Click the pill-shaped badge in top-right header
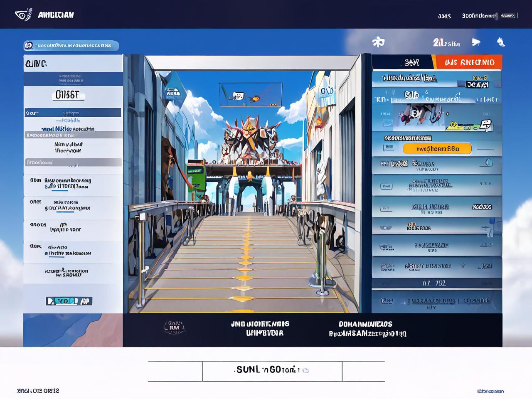Image resolution: width=532 pixels, height=399 pixels. tap(508, 16)
